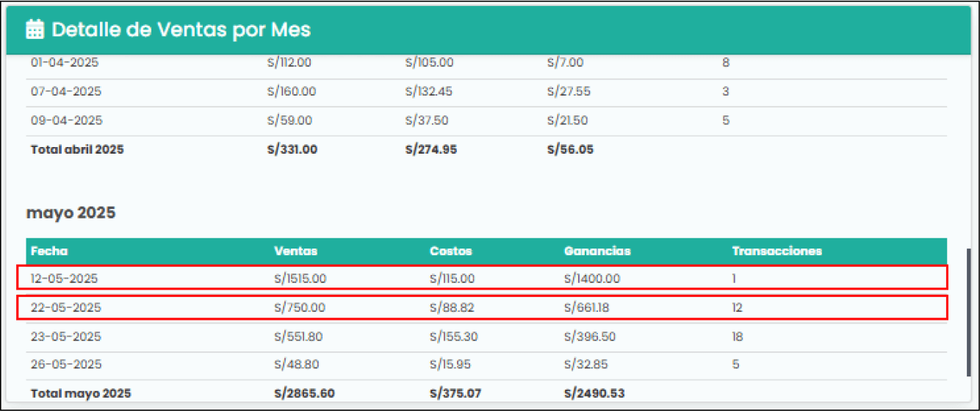This screenshot has width=980, height=411.
Task: Click the Fecha column header
Action: coord(49,251)
